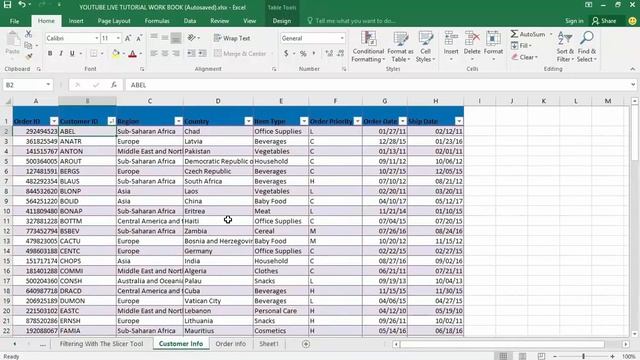Click Merge & Center button

pos(240,53)
